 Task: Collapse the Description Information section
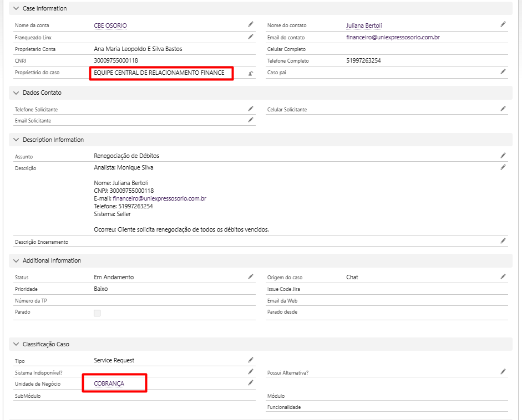tap(16, 140)
